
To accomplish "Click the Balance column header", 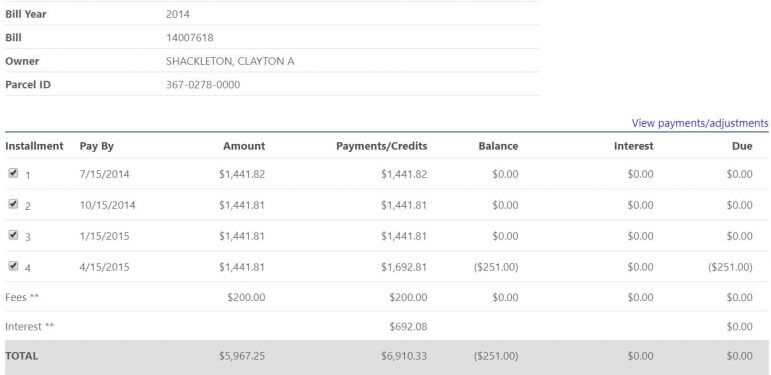I will [x=498, y=146].
